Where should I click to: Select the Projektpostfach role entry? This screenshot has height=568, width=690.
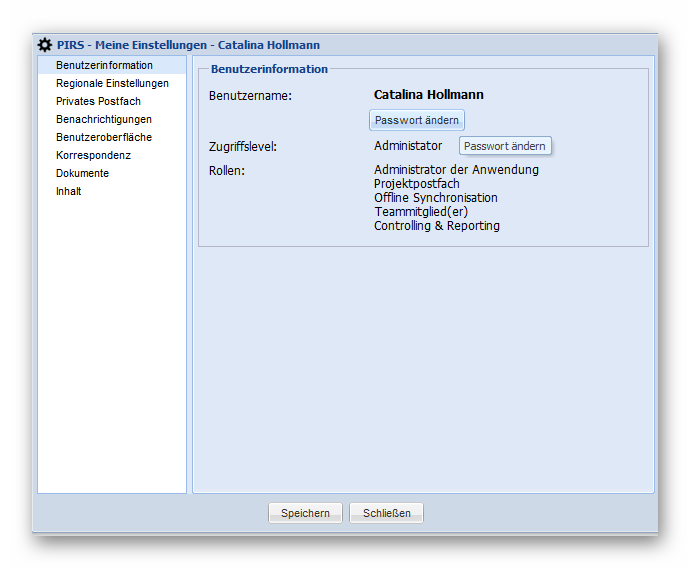[417, 184]
